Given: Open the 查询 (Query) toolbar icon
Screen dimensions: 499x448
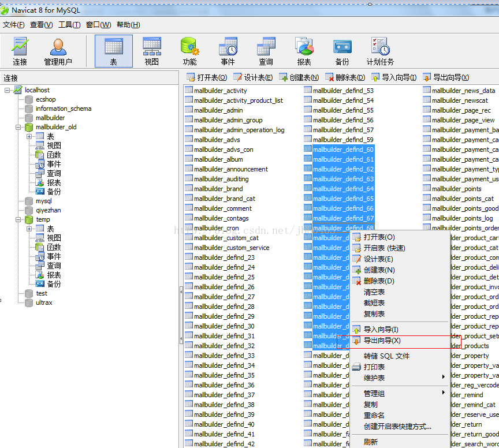Looking at the screenshot, I should 266,51.
